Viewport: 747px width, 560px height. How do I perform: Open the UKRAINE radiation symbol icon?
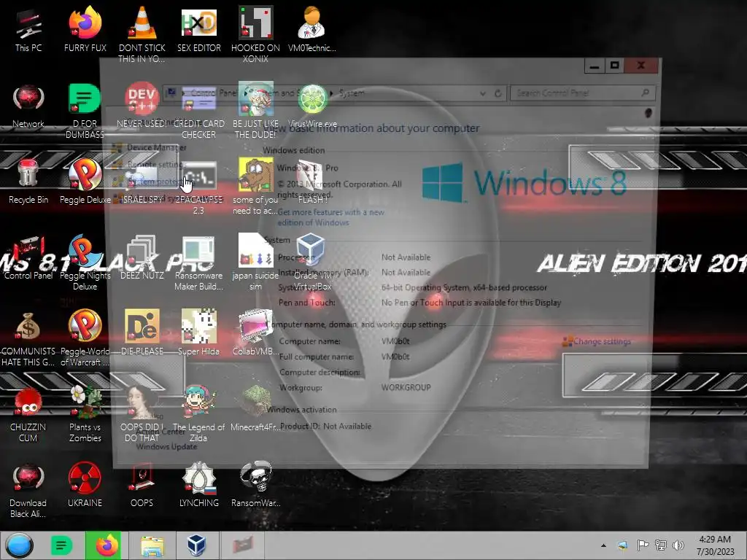85,484
